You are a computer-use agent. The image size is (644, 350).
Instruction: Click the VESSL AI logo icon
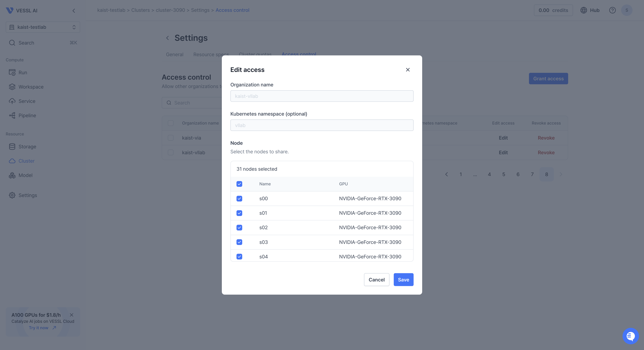(9, 10)
